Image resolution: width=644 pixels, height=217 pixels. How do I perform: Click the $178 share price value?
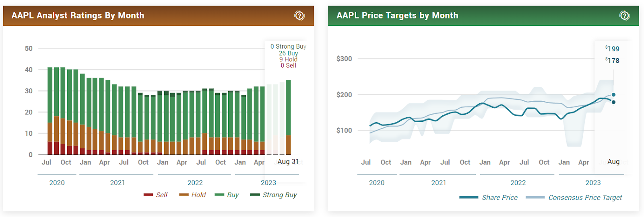(x=612, y=60)
